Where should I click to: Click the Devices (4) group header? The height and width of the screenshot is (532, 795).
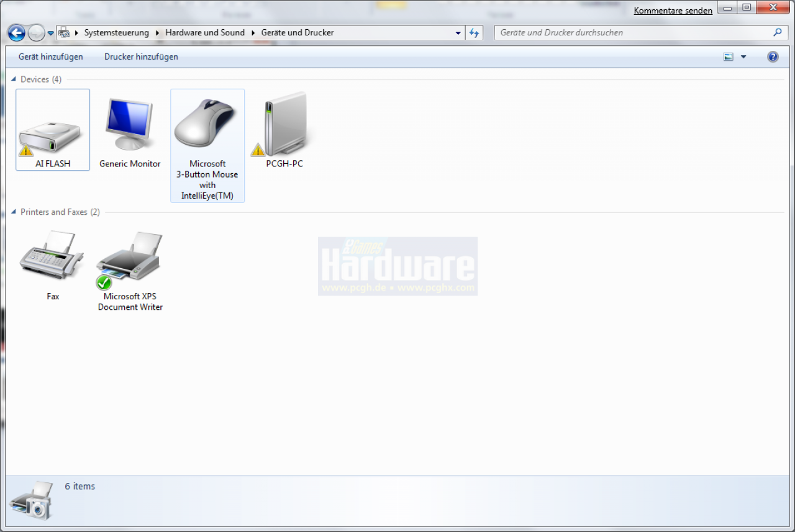pos(41,79)
